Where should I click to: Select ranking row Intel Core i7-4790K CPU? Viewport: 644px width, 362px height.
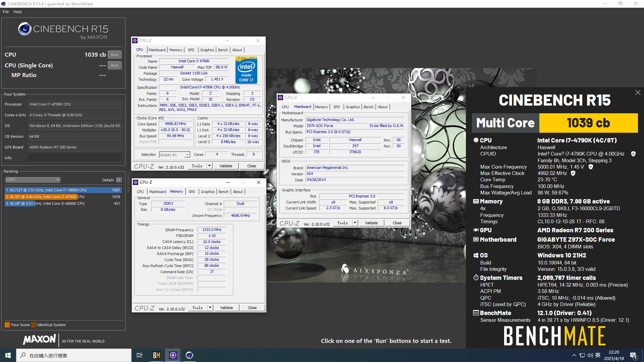[x=63, y=197]
